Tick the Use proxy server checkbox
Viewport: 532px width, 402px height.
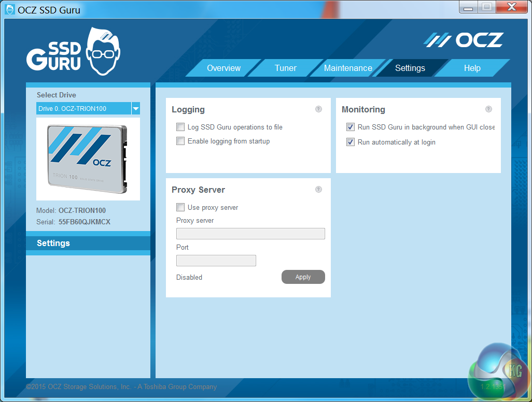coord(180,207)
